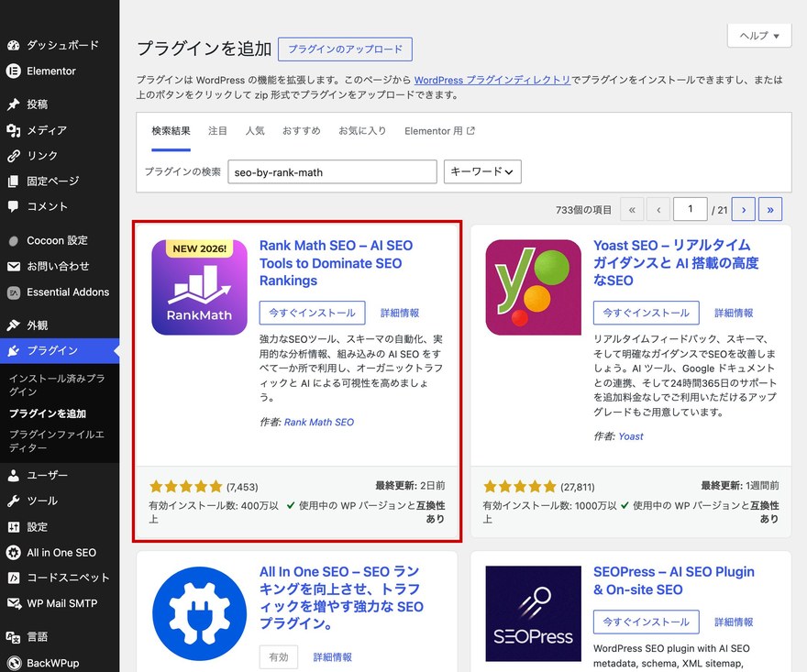This screenshot has height=672, width=807.
Task: Click the current page number field
Action: tap(691, 209)
